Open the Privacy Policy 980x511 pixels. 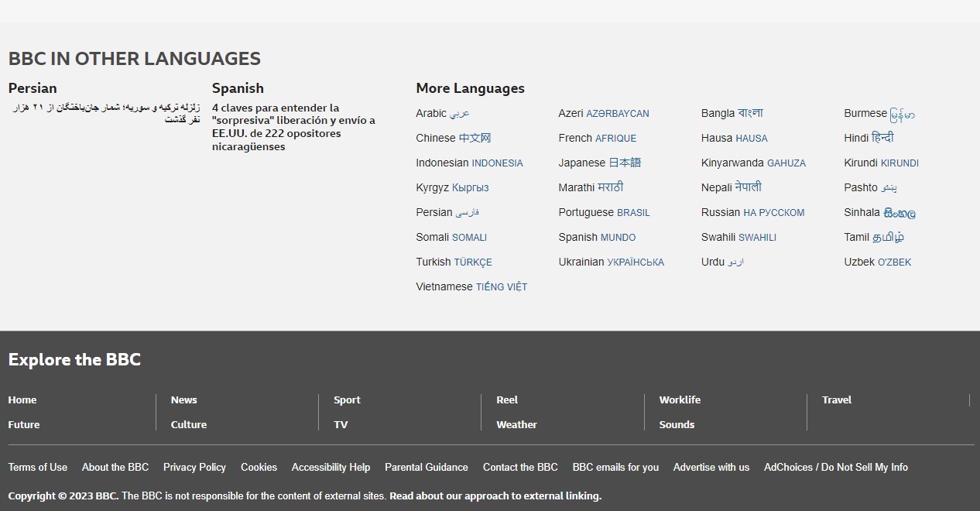pyautogui.click(x=194, y=467)
